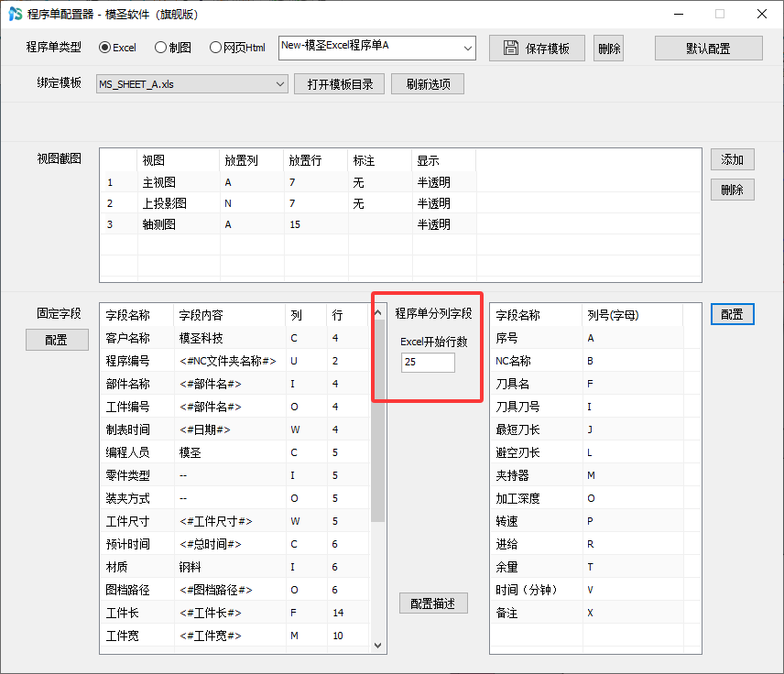Select the 装夹方式 fixed field row
The width and height of the screenshot is (784, 674).
click(235, 498)
